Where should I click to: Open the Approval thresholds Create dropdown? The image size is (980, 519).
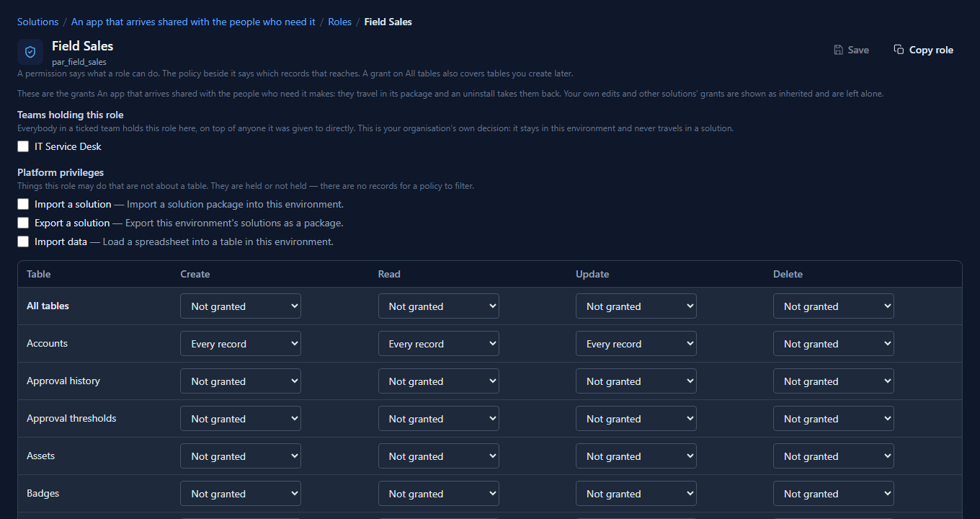click(x=241, y=419)
